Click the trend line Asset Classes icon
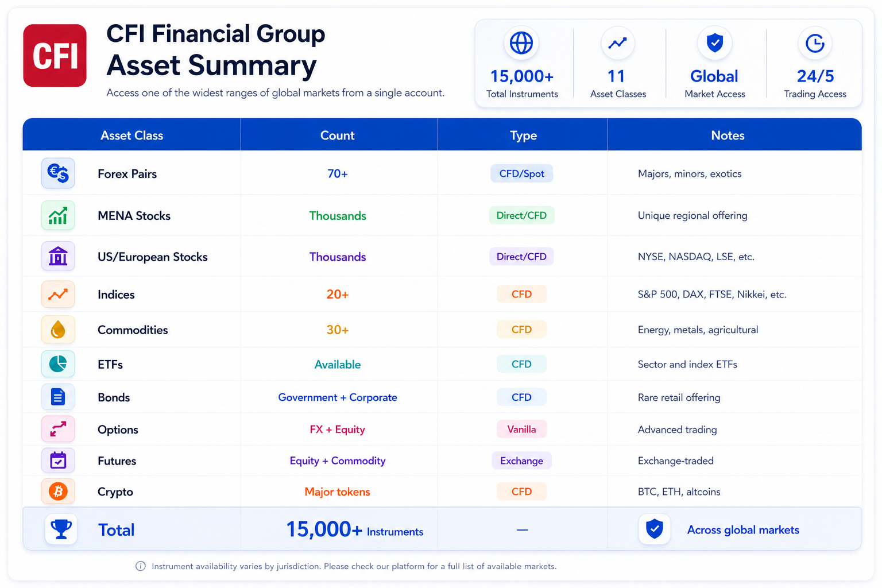 [x=618, y=43]
